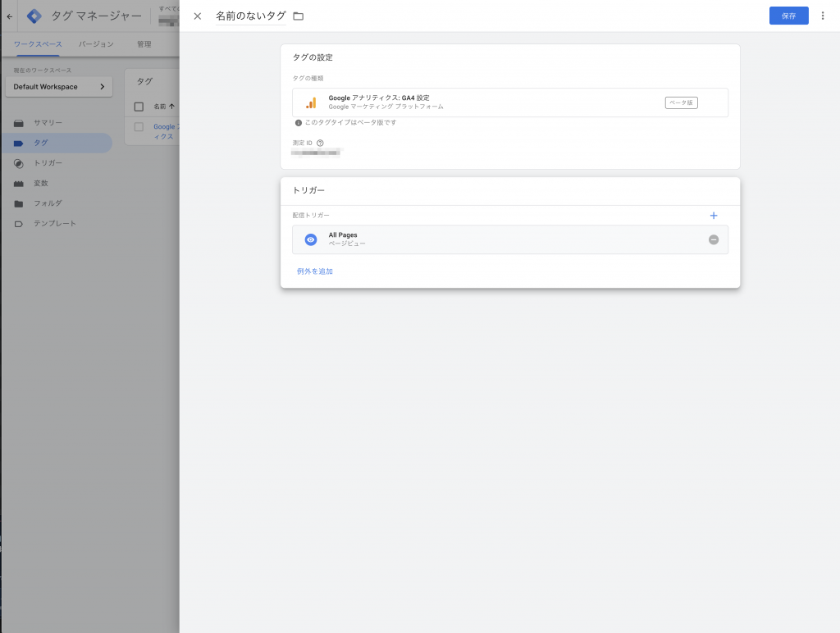Go back using the arrow in Tag Manager

click(10, 16)
